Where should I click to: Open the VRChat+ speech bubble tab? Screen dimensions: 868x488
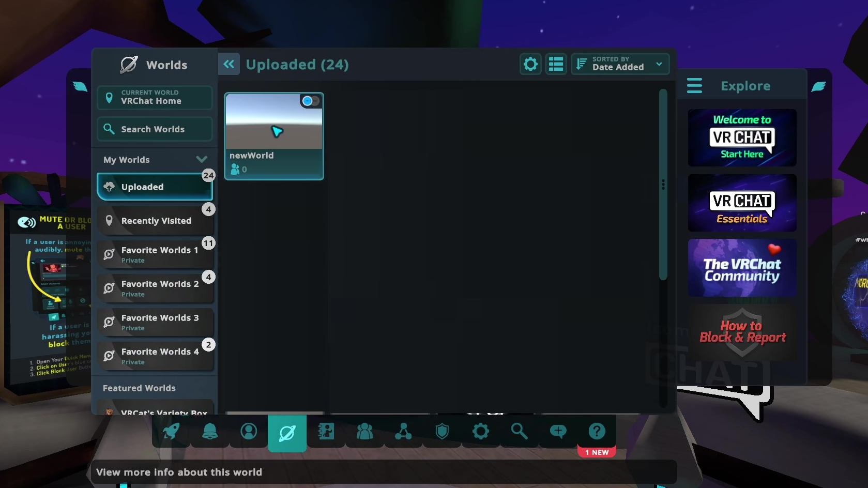[x=558, y=431]
